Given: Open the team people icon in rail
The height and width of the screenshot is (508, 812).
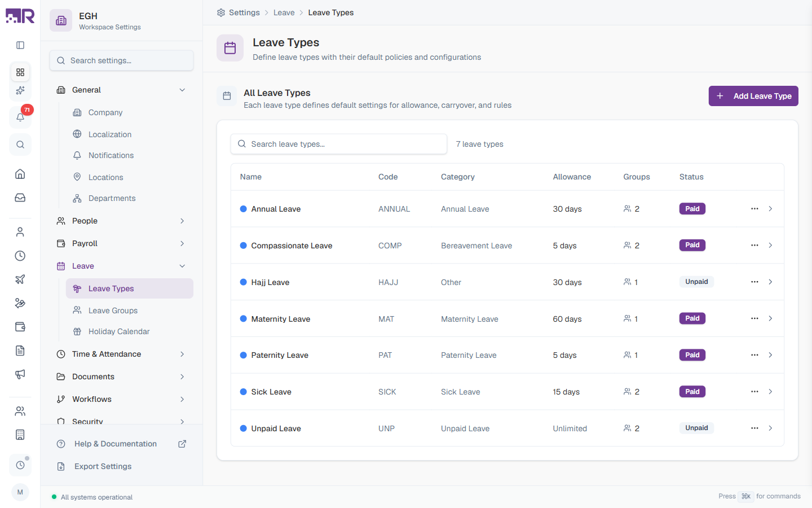Looking at the screenshot, I should tap(20, 411).
